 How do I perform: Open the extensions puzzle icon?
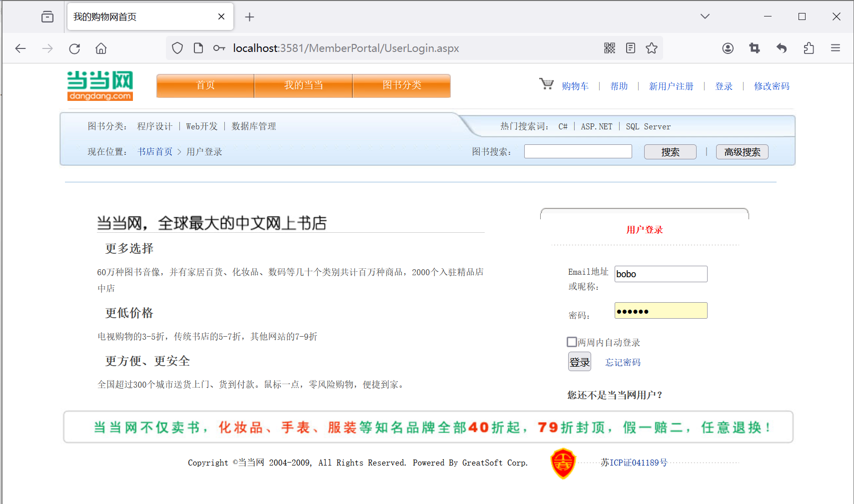(x=809, y=48)
